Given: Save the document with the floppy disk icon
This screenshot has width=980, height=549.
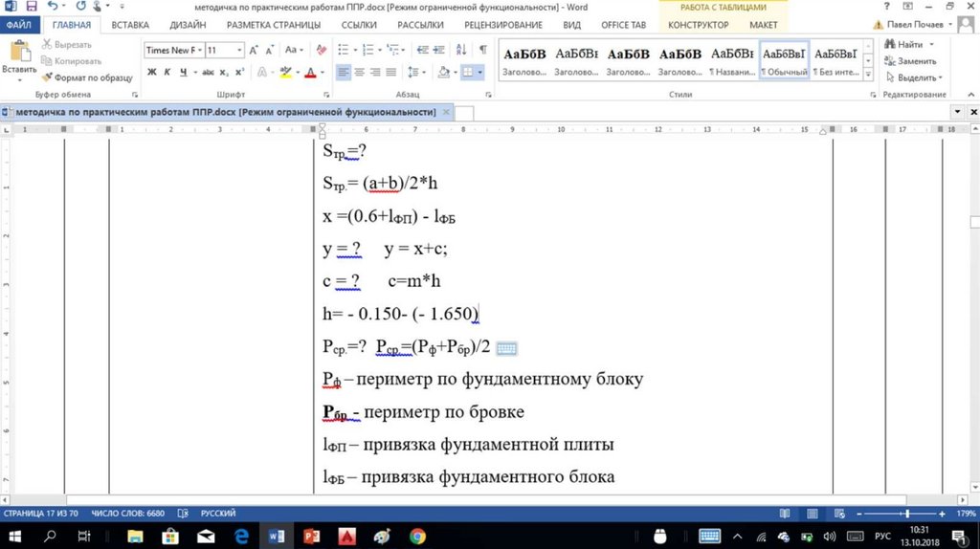Looking at the screenshot, I should point(32,7).
